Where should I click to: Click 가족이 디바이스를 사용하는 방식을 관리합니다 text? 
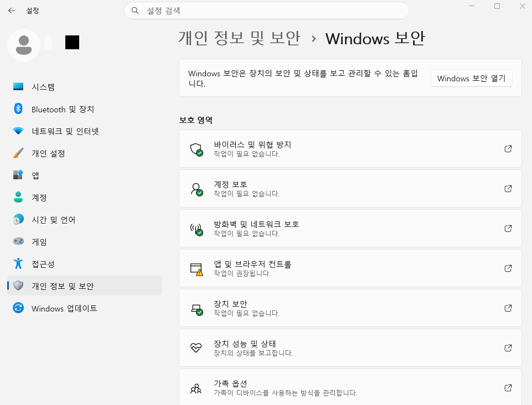285,393
